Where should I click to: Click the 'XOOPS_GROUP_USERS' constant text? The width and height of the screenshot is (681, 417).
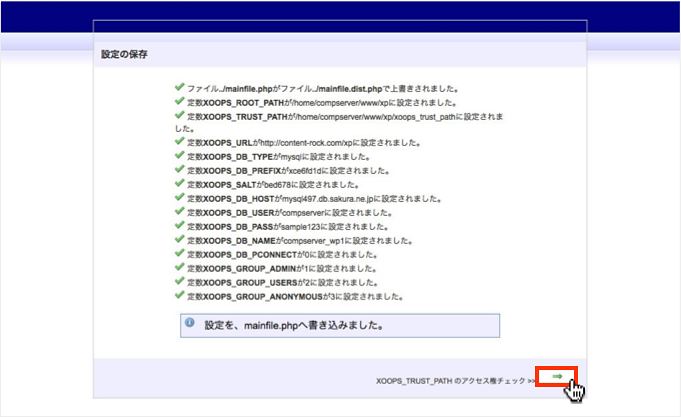(x=250, y=283)
